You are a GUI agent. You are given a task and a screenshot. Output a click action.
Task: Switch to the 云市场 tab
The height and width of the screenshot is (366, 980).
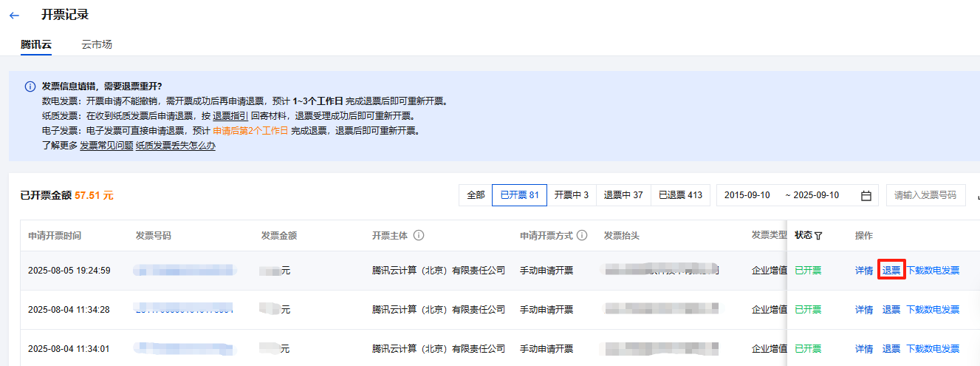97,44
